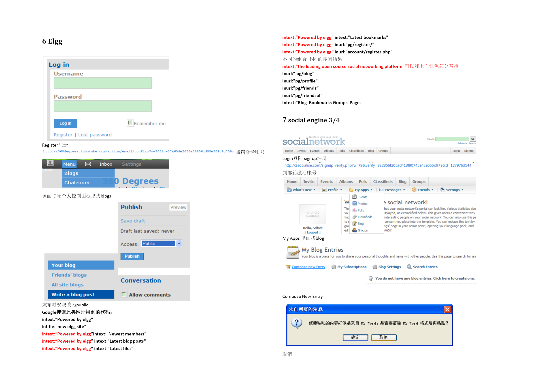Open Settings in the Elgg top bar
Viewport: 555px width, 392px height.
(x=132, y=164)
